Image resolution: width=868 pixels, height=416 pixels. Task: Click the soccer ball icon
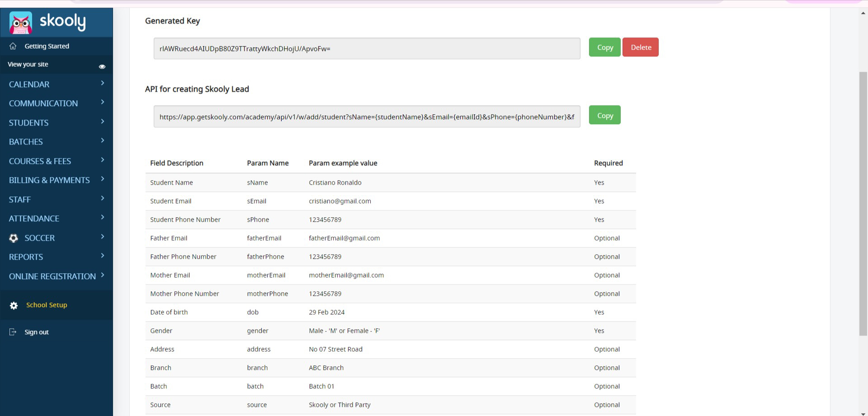click(x=14, y=238)
